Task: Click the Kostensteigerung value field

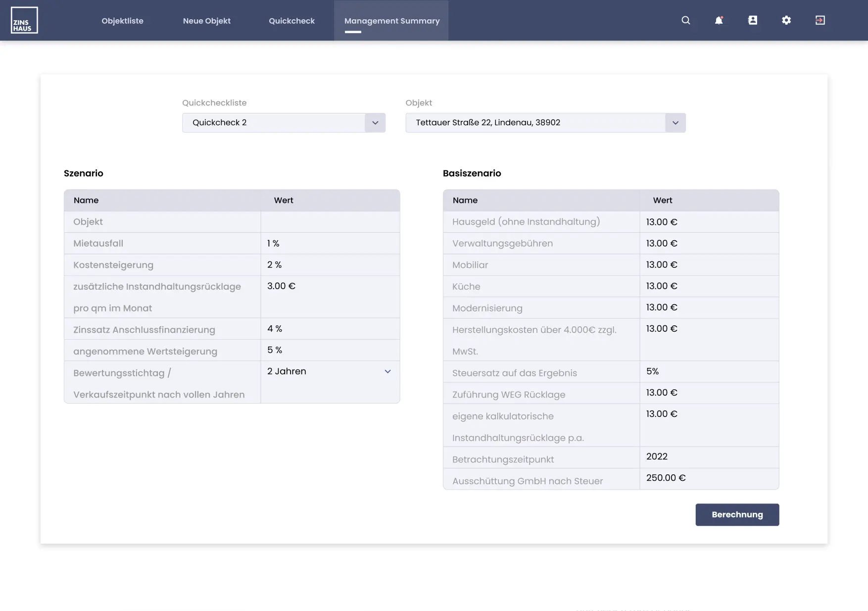Action: (330, 265)
